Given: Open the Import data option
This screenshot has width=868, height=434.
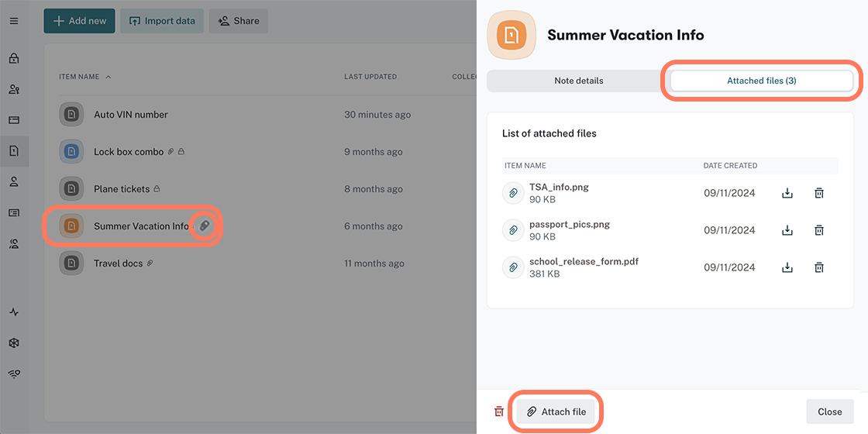Looking at the screenshot, I should pyautogui.click(x=162, y=21).
